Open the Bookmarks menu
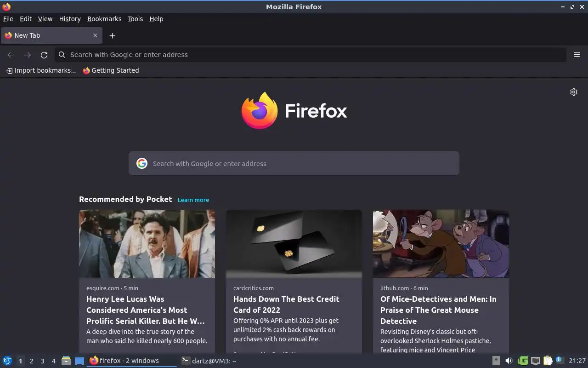Image resolution: width=588 pixels, height=368 pixels. tap(104, 19)
